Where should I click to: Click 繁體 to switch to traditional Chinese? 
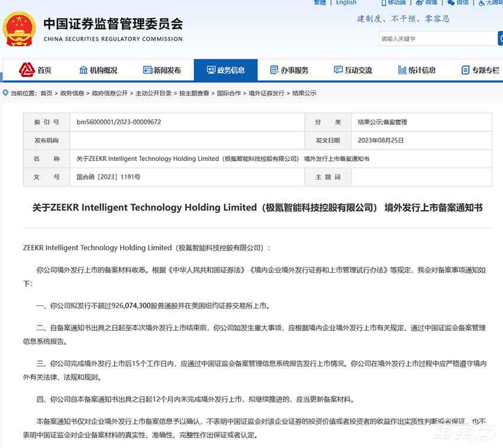point(320,2)
